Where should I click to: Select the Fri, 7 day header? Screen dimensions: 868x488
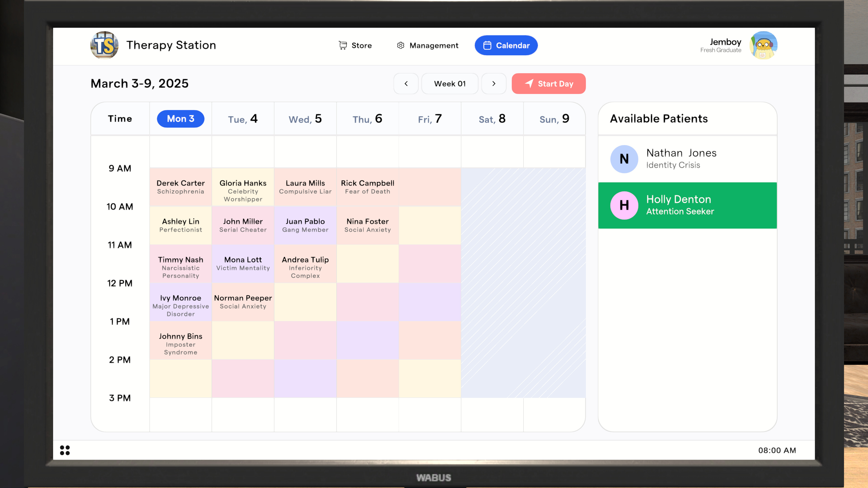click(430, 119)
